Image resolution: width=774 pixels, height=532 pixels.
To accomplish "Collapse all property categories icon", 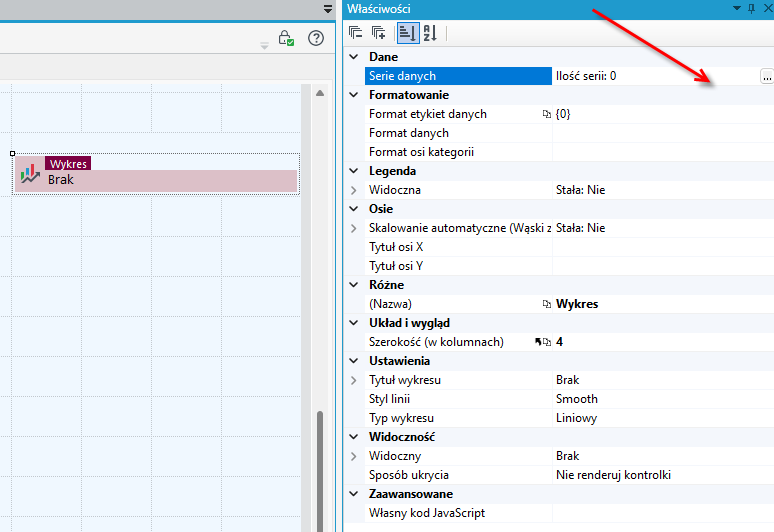I will pyautogui.click(x=355, y=33).
